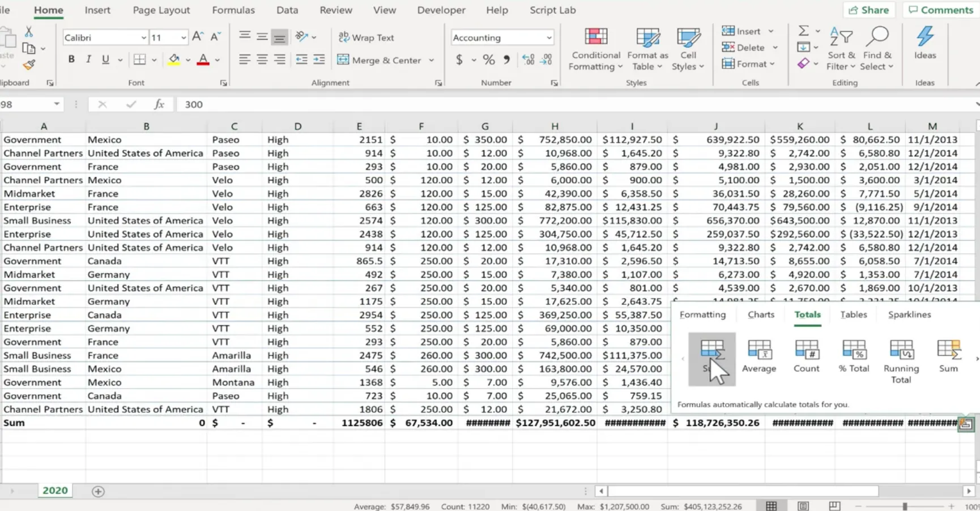Open Conditional Formatting options

[x=595, y=49]
